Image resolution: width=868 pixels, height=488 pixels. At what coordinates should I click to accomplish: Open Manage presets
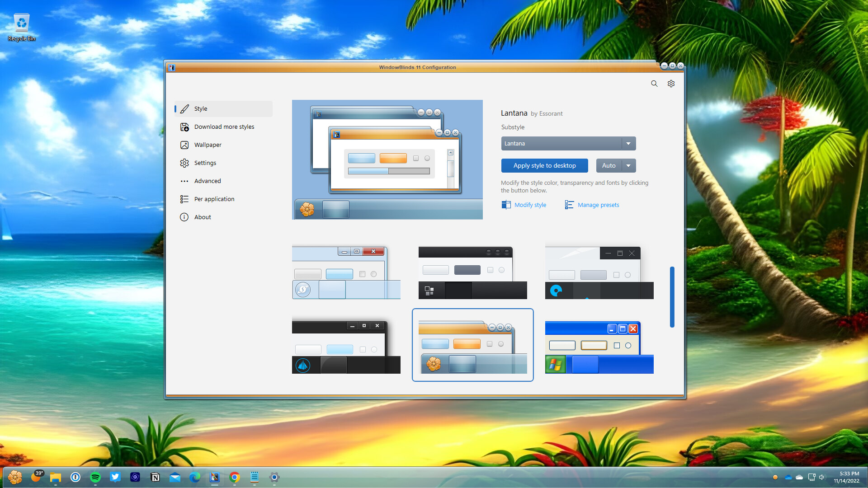coord(598,205)
